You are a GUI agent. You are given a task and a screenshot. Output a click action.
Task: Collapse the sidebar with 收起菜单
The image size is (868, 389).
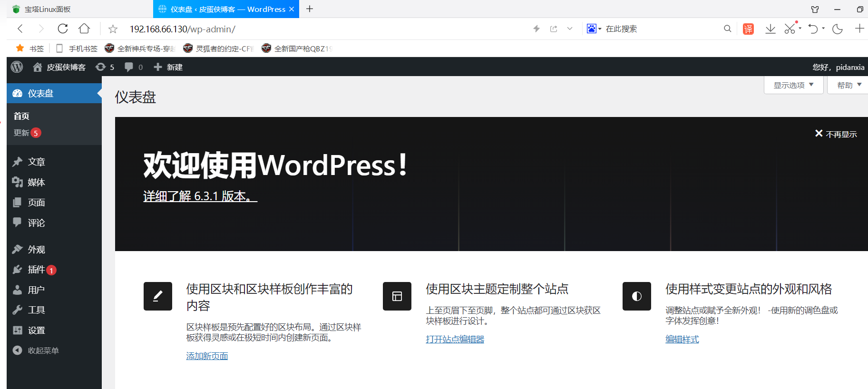point(43,350)
